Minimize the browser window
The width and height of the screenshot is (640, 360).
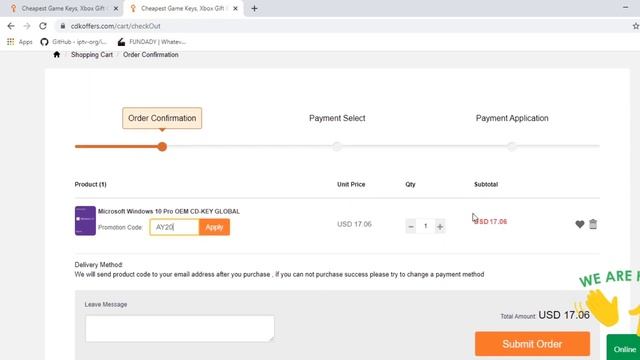point(625,7)
